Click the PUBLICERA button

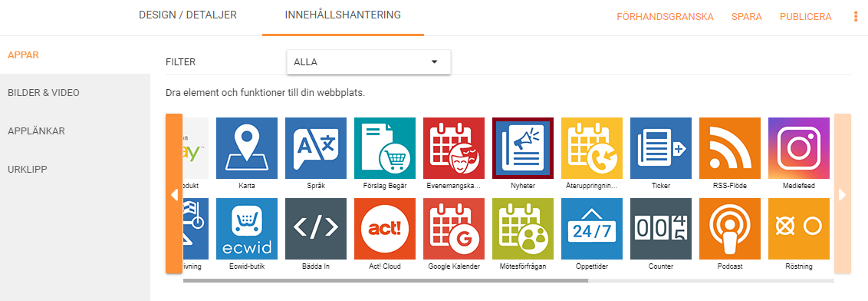[805, 17]
